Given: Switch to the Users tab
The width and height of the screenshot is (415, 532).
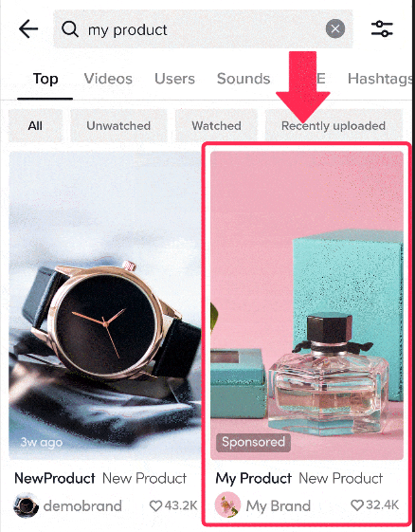Looking at the screenshot, I should pos(174,79).
